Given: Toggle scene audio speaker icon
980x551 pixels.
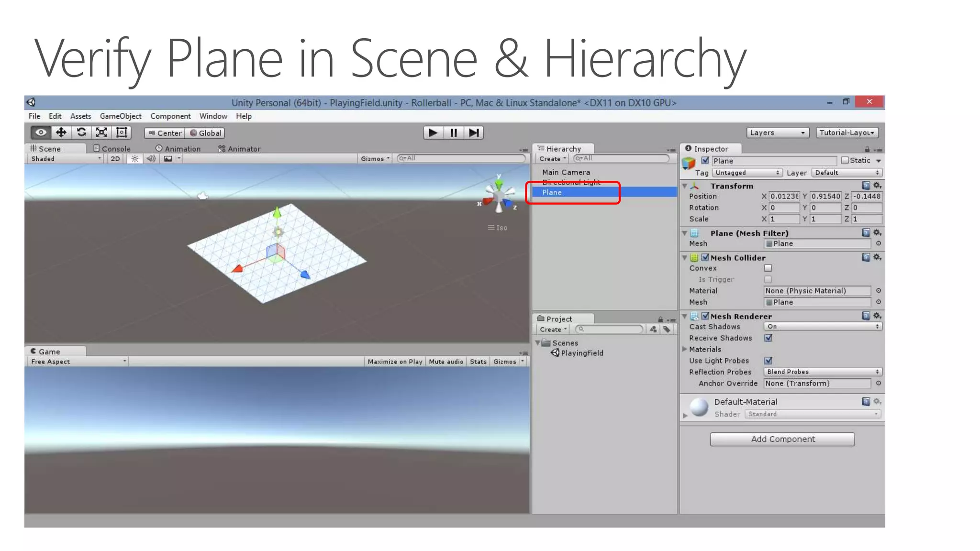Looking at the screenshot, I should pyautogui.click(x=151, y=159).
